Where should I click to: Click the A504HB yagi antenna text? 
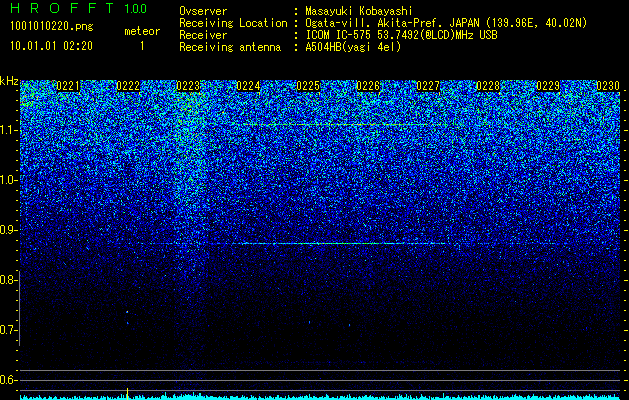(353, 47)
